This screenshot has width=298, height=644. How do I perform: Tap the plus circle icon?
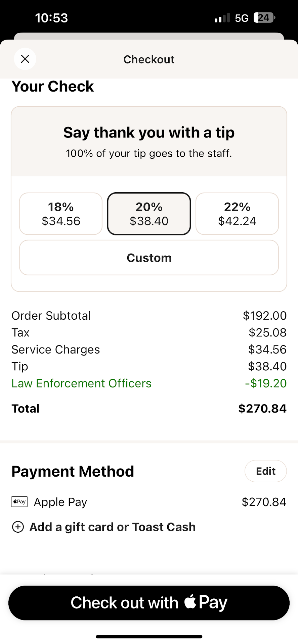(18, 527)
